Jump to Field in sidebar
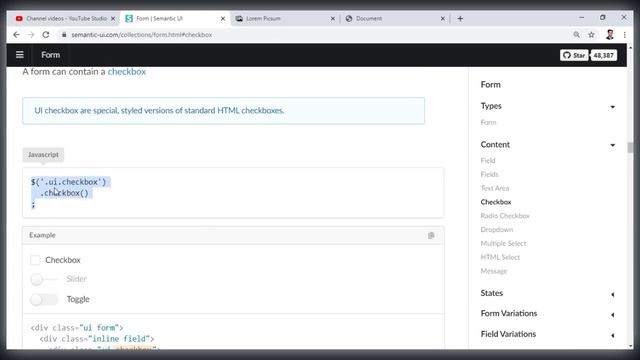The width and height of the screenshot is (640, 360). click(x=488, y=161)
